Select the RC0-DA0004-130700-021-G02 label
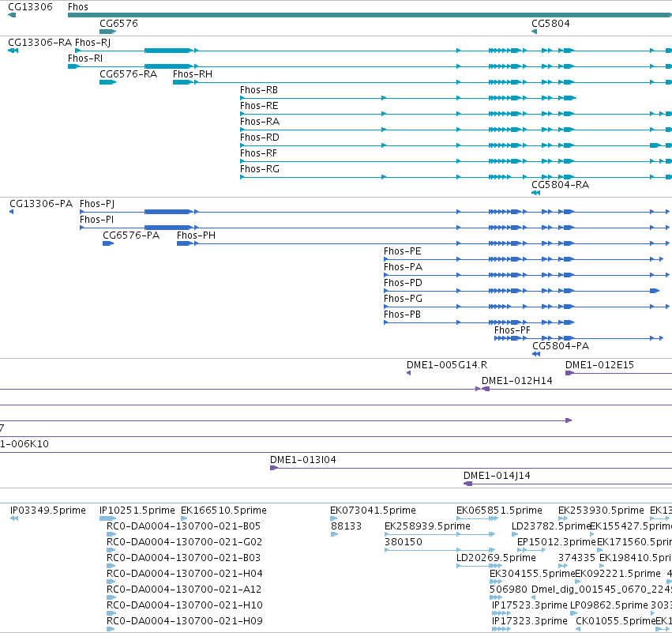The image size is (672, 633). click(184, 541)
